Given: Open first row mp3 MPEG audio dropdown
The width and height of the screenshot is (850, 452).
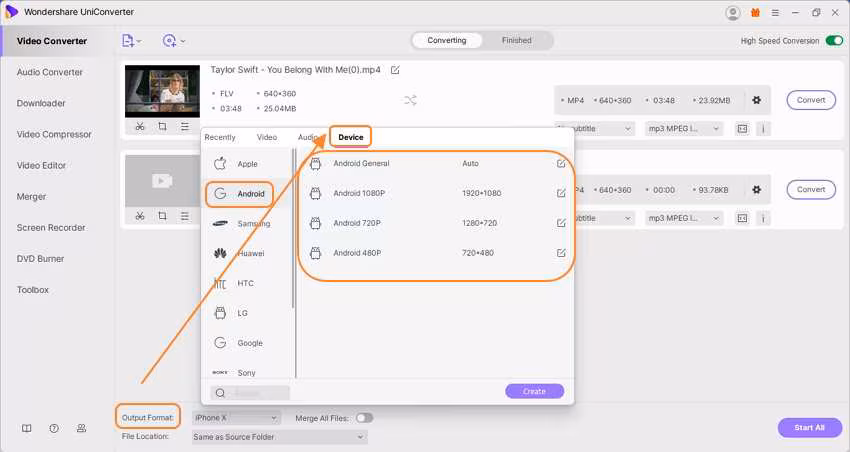Looking at the screenshot, I should (x=684, y=128).
